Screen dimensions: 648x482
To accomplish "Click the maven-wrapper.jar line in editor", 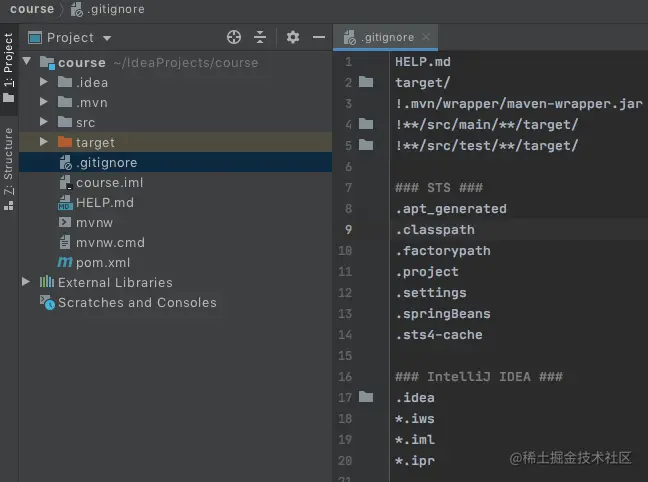I will point(519,104).
